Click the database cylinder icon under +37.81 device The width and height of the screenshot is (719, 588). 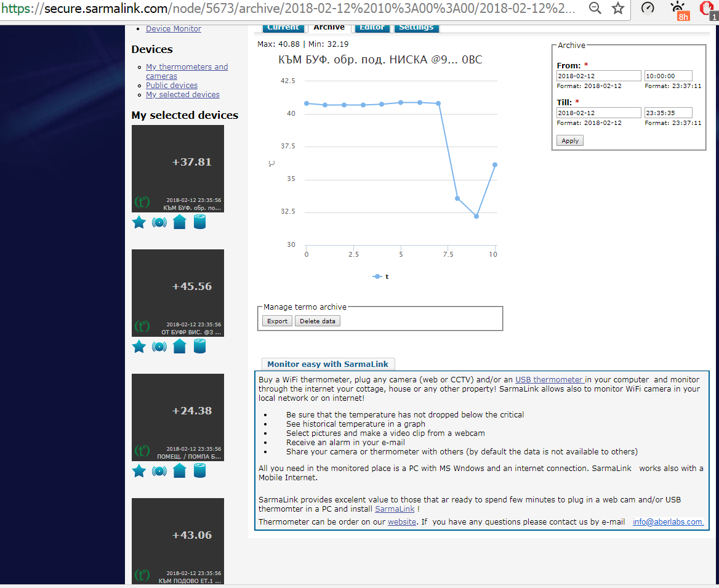click(x=199, y=222)
